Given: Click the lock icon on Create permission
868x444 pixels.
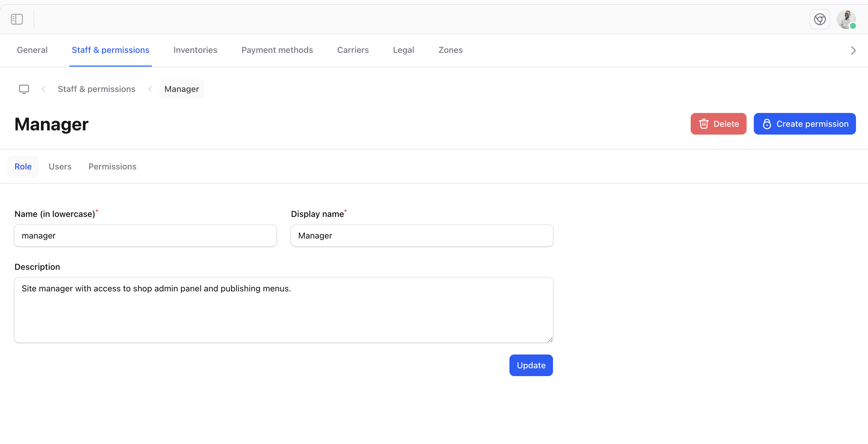Looking at the screenshot, I should click(x=767, y=124).
